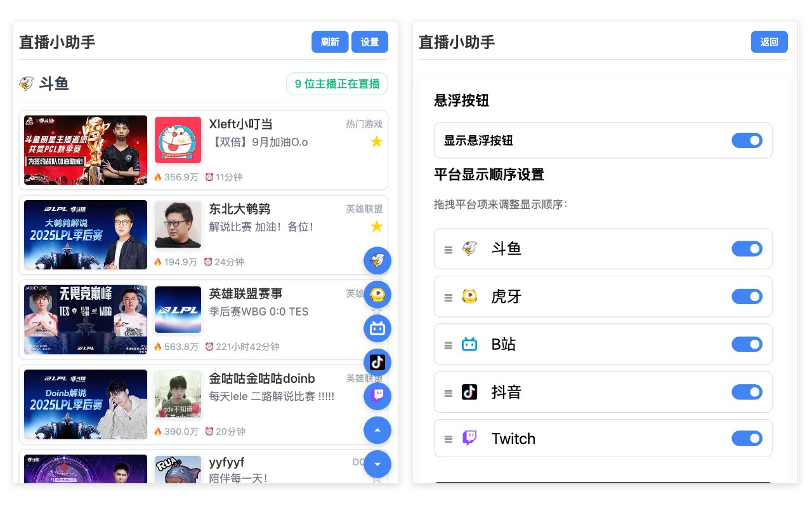
Task: Click the 返回 back button
Action: tap(769, 42)
